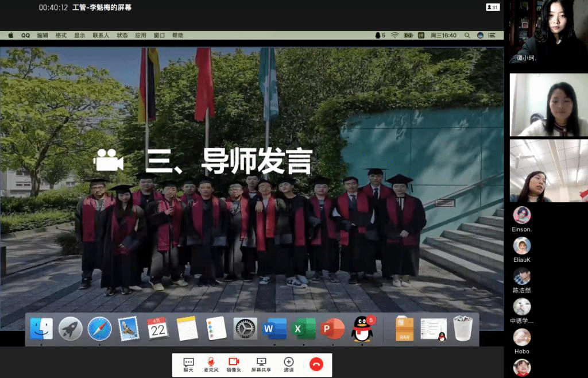Select EliauK's avatar in participant list

[522, 246]
